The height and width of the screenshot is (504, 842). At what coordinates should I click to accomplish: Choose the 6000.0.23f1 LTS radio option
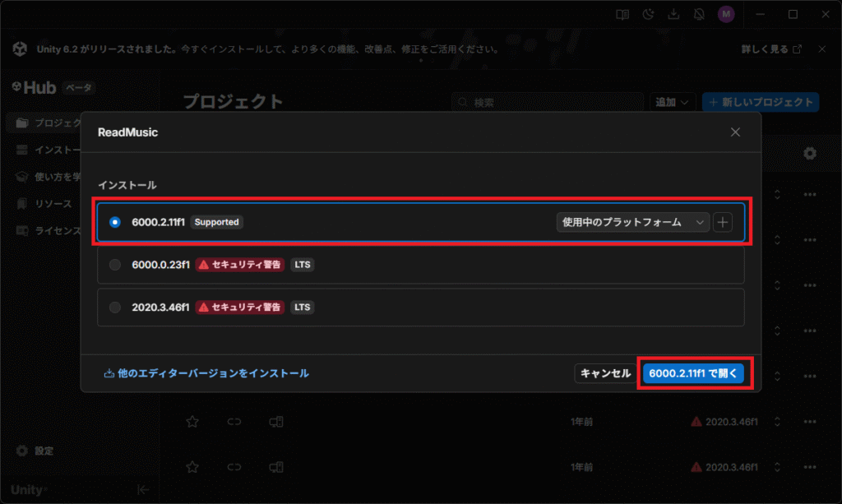tap(115, 265)
